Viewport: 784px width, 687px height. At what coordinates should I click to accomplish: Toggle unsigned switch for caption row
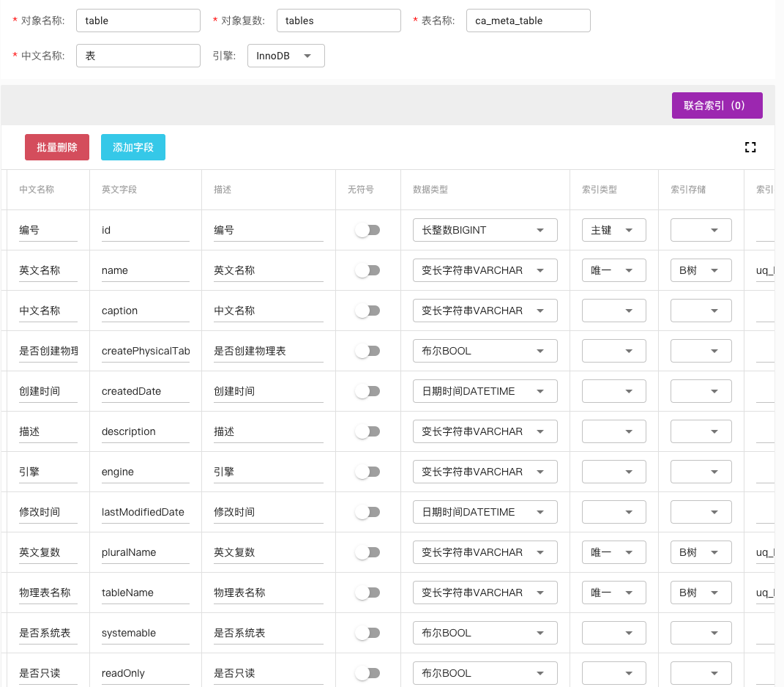pyautogui.click(x=368, y=311)
